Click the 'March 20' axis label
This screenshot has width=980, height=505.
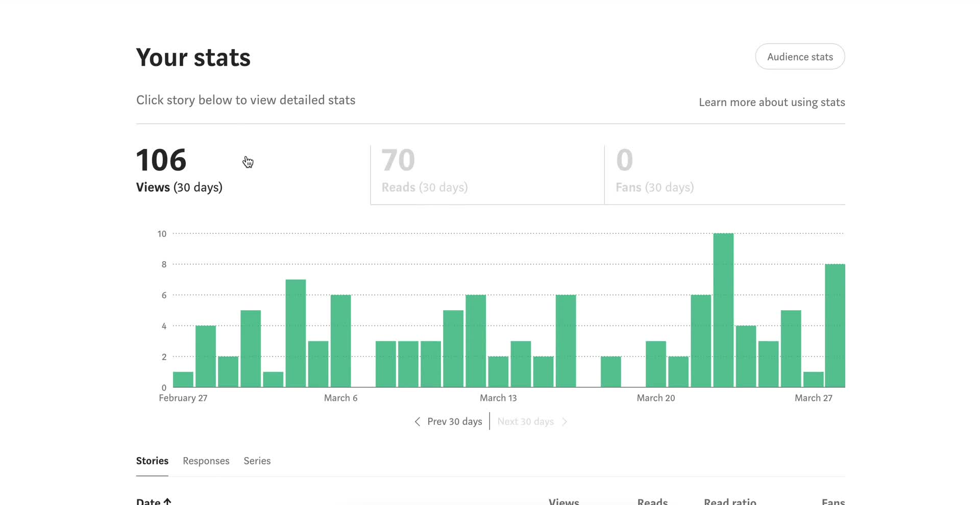point(656,398)
